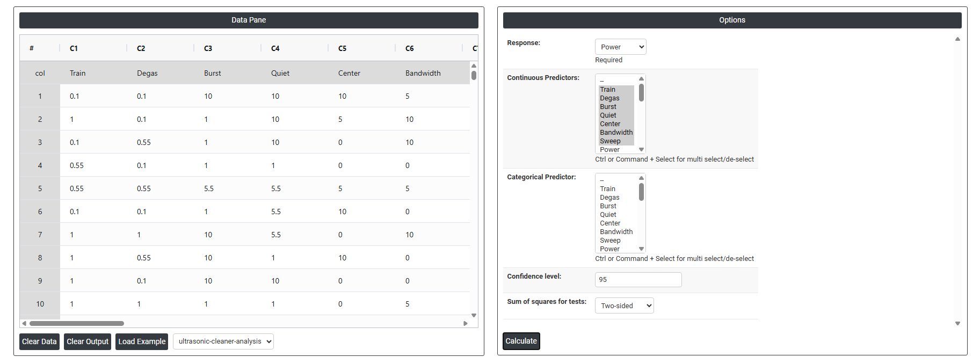
Task: Click Options panel scroll down arrow
Action: click(x=957, y=324)
